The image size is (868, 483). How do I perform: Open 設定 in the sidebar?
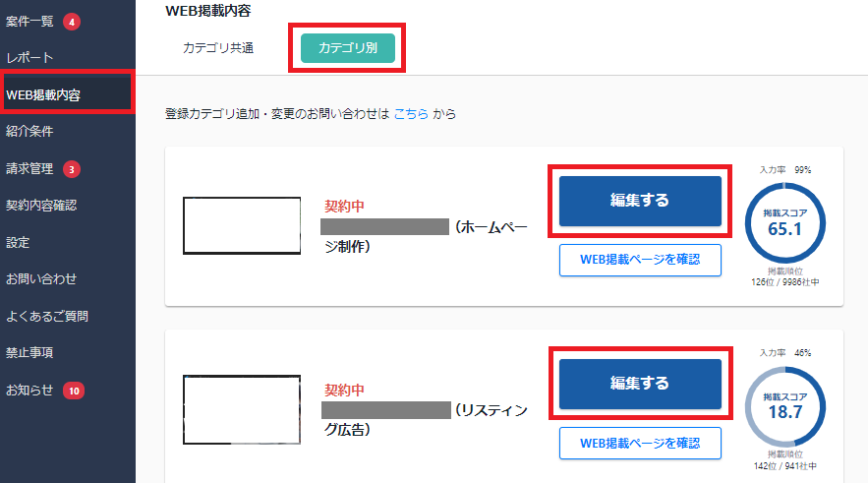tap(18, 242)
